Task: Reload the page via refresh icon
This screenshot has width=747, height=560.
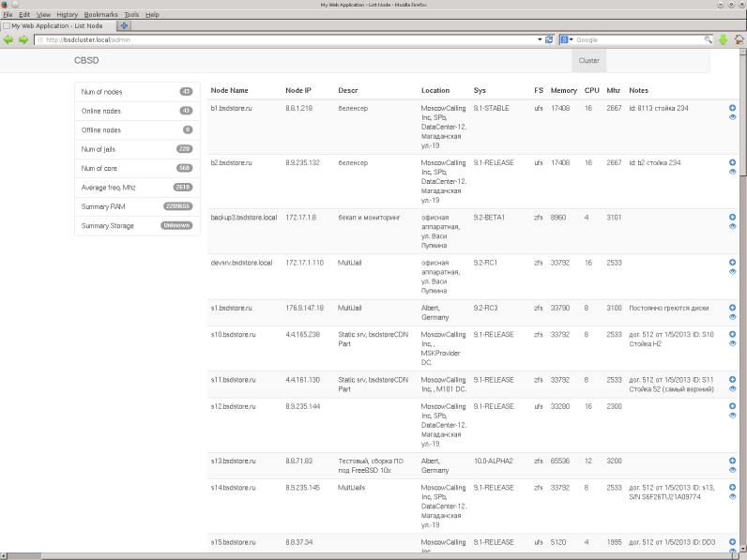Action: point(549,39)
